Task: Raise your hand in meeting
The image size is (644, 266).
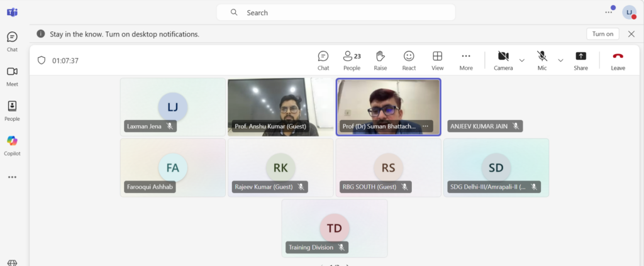Action: [x=380, y=61]
